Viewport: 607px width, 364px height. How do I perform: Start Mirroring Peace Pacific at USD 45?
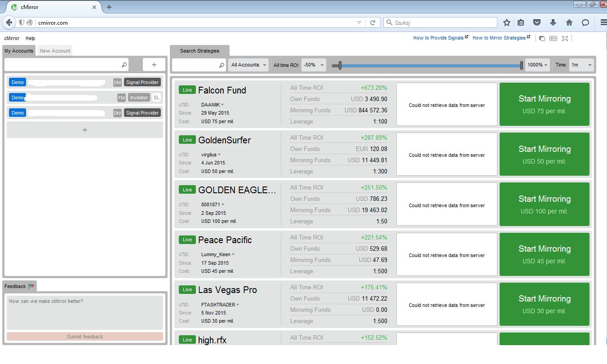pos(545,254)
